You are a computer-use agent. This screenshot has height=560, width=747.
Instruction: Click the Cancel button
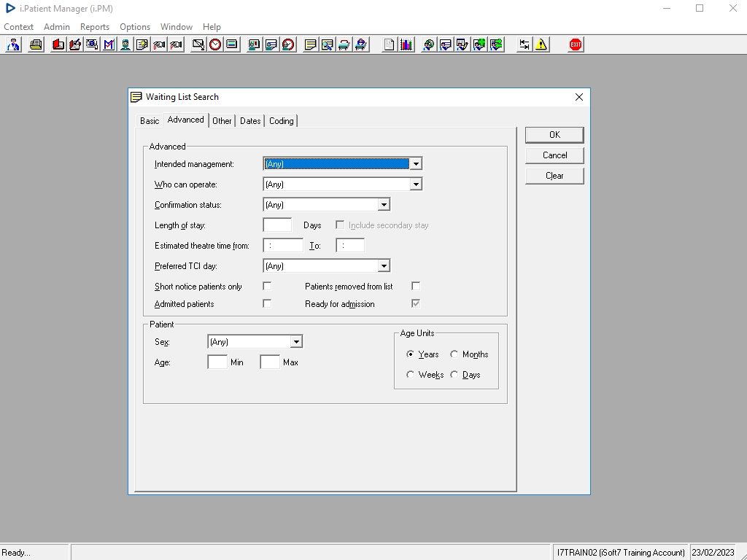pyautogui.click(x=554, y=155)
